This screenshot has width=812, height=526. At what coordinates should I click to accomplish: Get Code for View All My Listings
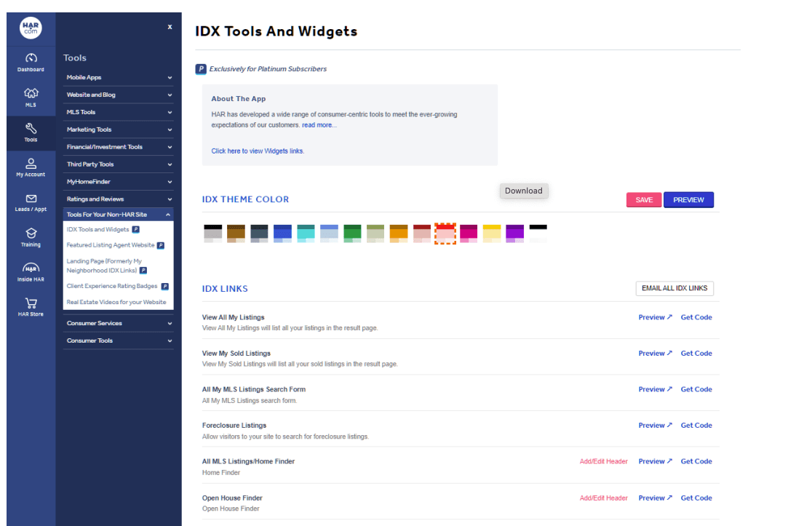(696, 317)
